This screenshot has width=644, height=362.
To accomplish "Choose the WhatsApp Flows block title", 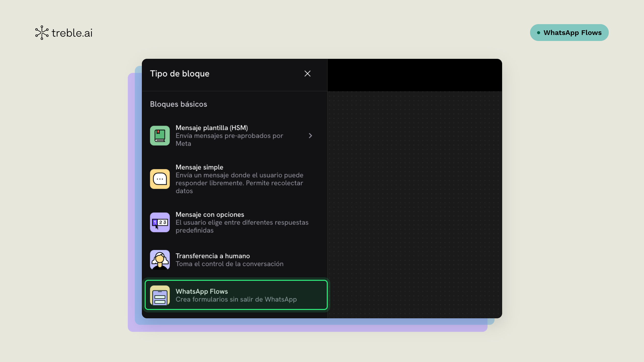I will 202,291.
